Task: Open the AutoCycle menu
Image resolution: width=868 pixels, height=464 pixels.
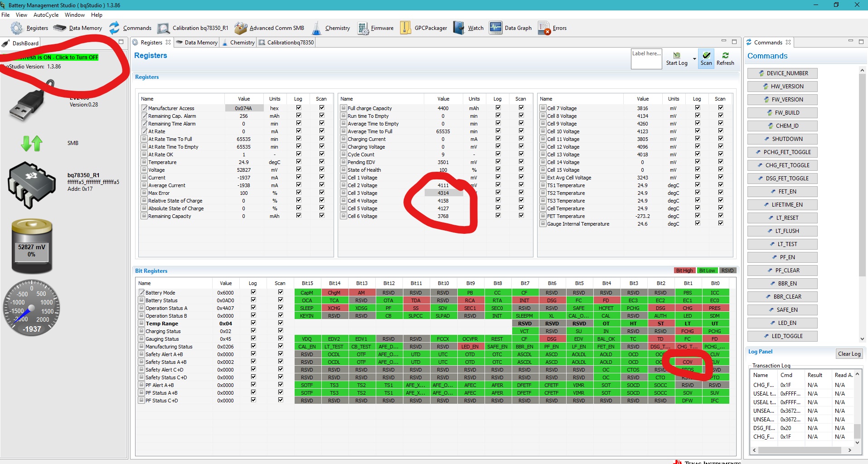Action: [x=46, y=15]
